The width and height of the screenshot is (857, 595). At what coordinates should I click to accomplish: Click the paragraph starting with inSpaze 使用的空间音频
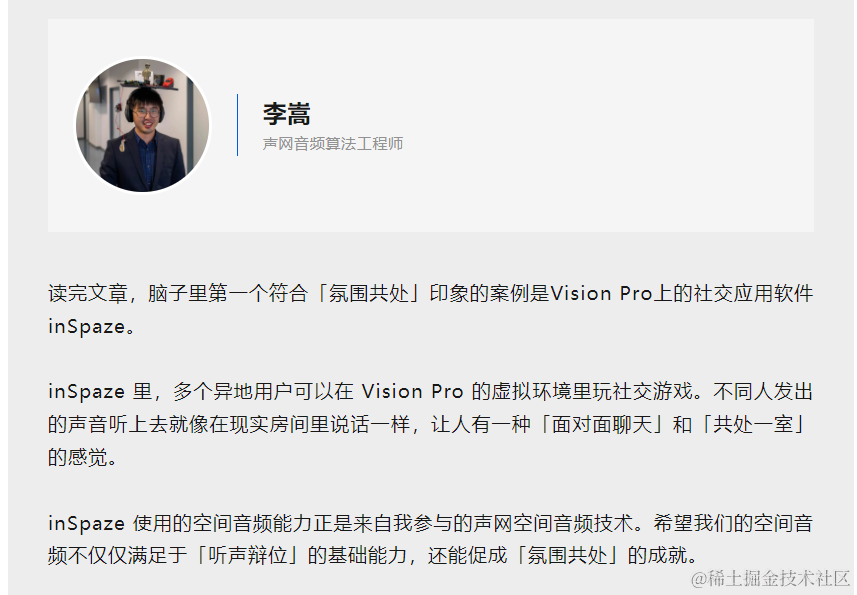431,539
